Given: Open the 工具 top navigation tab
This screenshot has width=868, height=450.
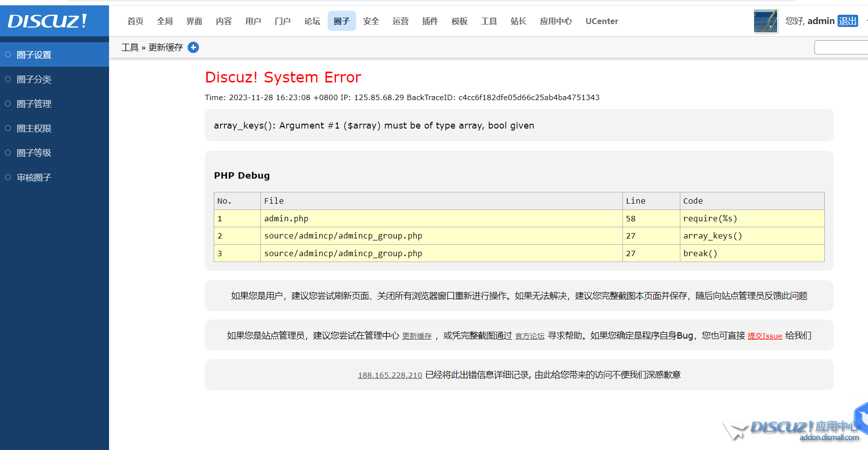Looking at the screenshot, I should tap(489, 21).
